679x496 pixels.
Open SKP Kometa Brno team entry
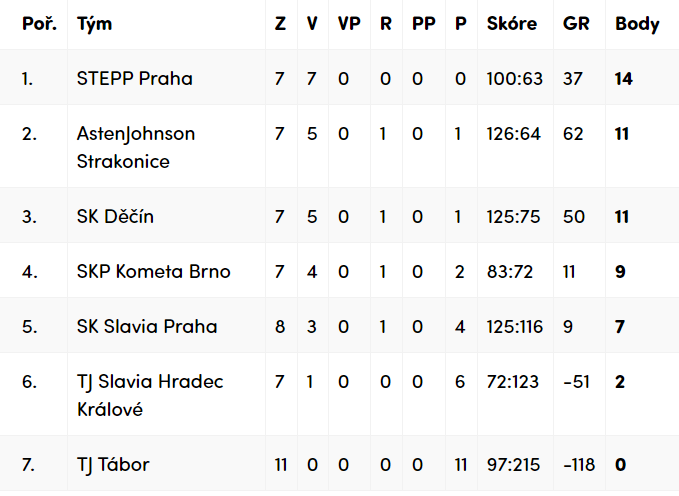point(154,272)
